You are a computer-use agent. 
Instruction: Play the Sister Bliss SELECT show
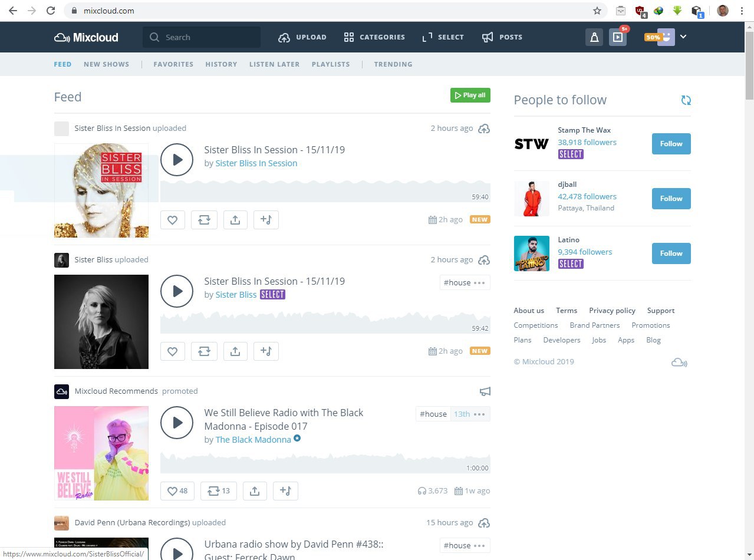pyautogui.click(x=177, y=291)
